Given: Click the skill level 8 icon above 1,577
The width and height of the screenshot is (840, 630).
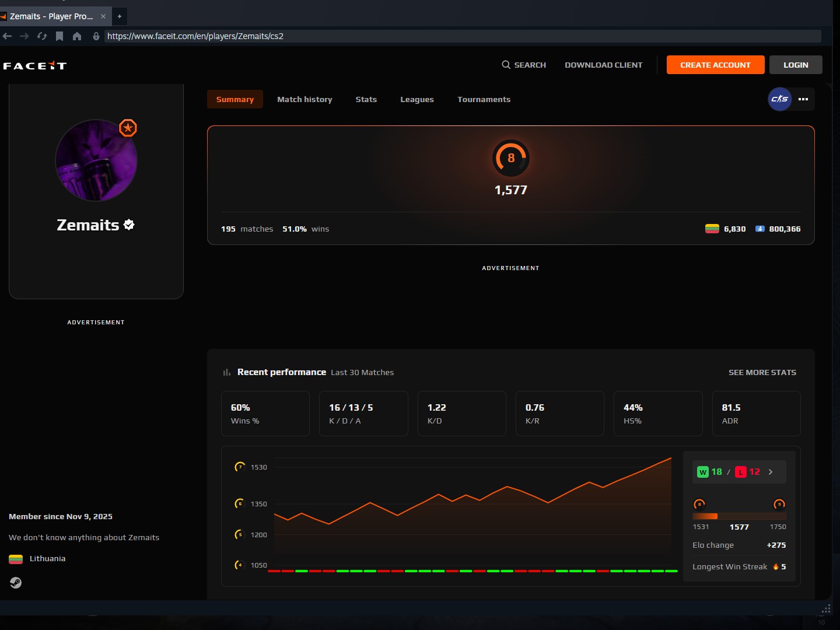Looking at the screenshot, I should tap(511, 158).
